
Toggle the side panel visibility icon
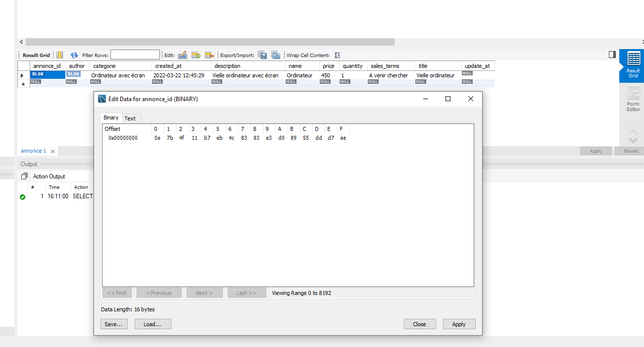pos(612,55)
